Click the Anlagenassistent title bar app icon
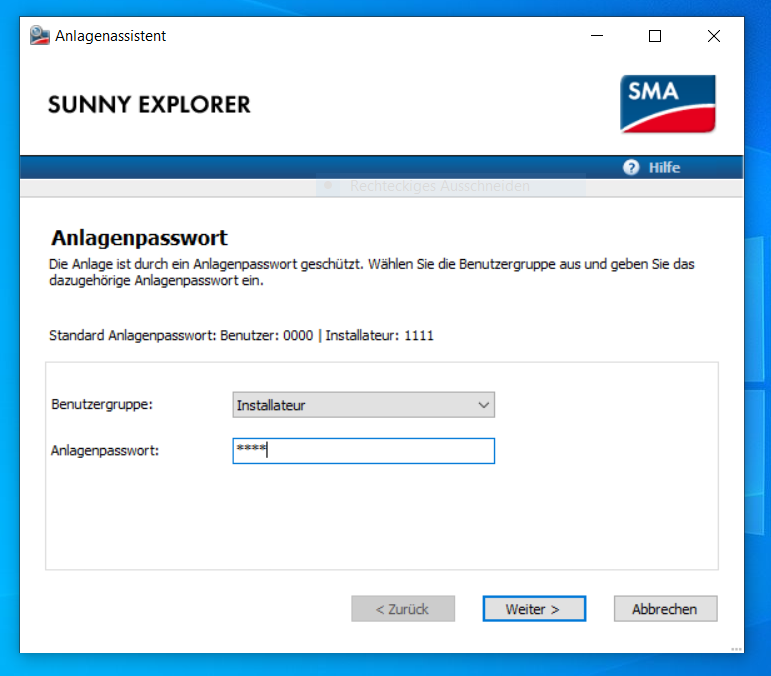 pyautogui.click(x=40, y=36)
